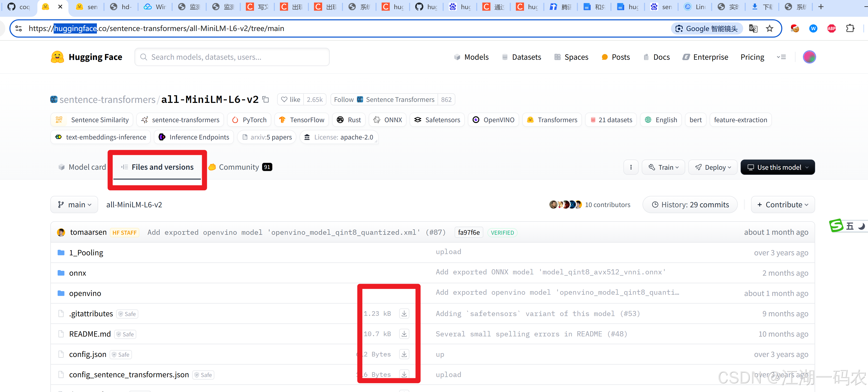Click the model search input field
The image size is (868, 392).
[232, 57]
